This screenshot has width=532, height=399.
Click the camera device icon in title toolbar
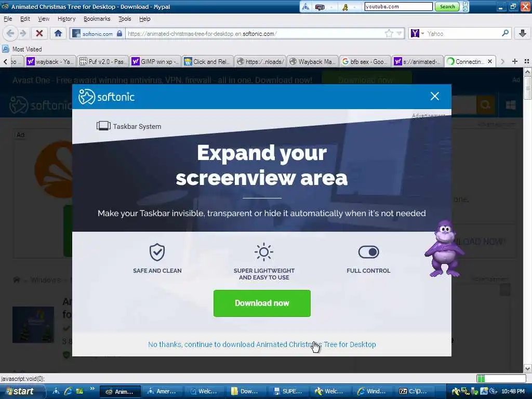320,7
